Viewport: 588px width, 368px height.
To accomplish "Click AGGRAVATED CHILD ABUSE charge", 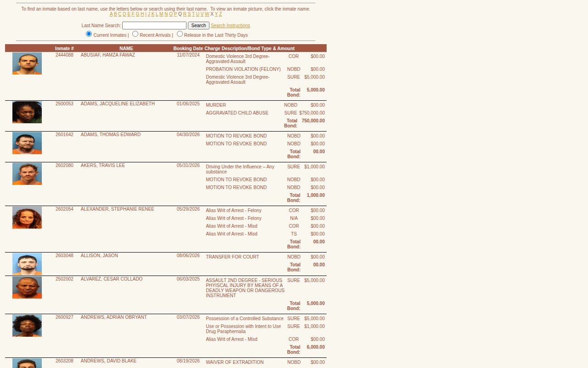I will [x=237, y=113].
